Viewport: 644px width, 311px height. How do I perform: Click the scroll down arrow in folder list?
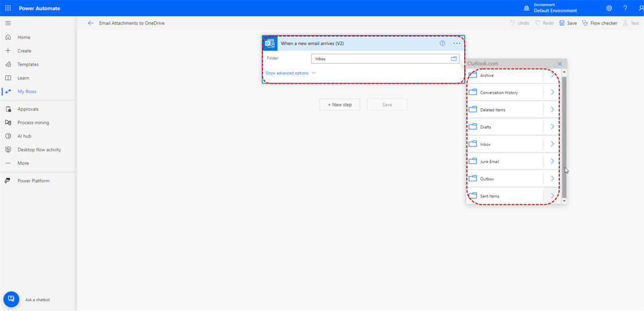[x=564, y=201]
